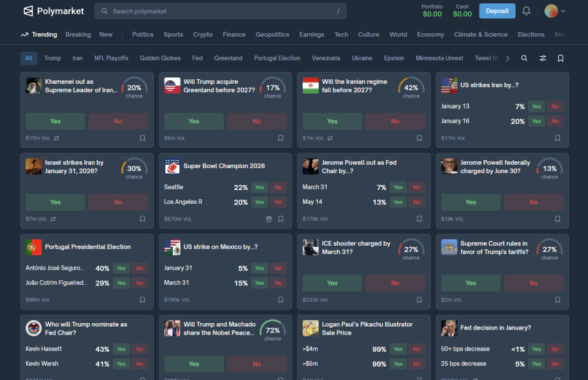Bookmark the Portugal Presidential Election market
588x380 pixels.
pyautogui.click(x=142, y=300)
